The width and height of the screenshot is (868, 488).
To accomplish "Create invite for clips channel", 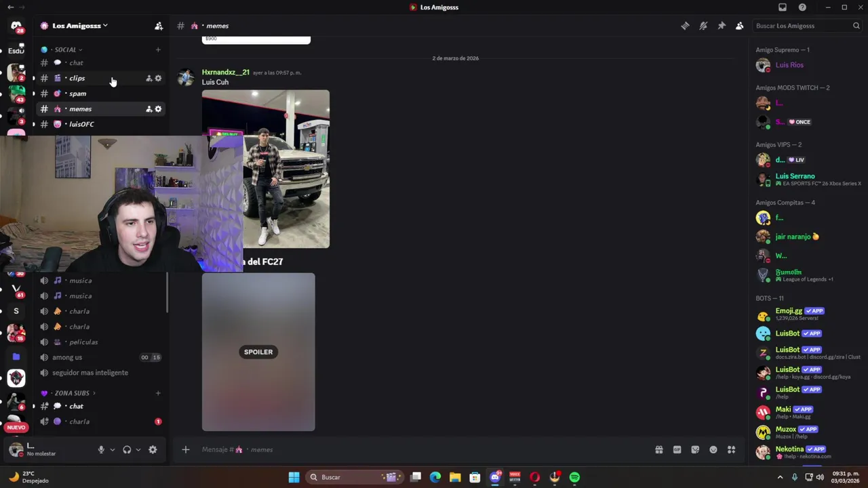I will [x=149, y=78].
